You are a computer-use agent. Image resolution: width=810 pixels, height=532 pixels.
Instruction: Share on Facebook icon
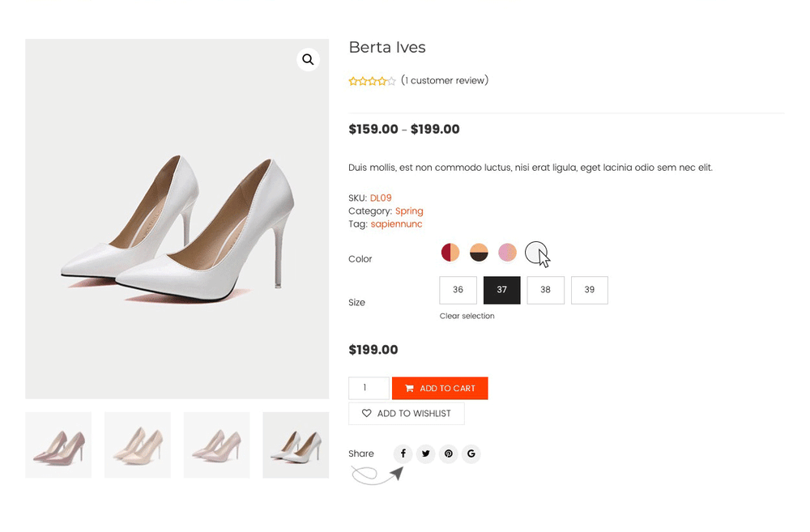tap(403, 453)
